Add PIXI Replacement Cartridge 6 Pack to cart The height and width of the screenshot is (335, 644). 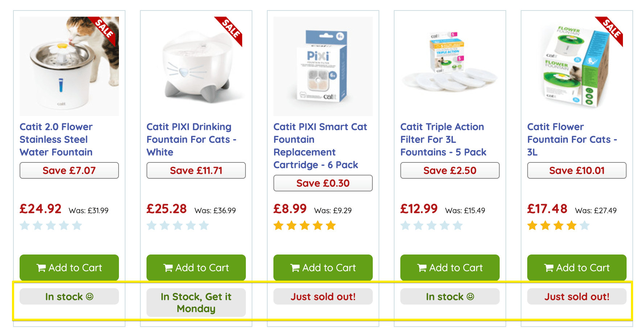point(323,268)
